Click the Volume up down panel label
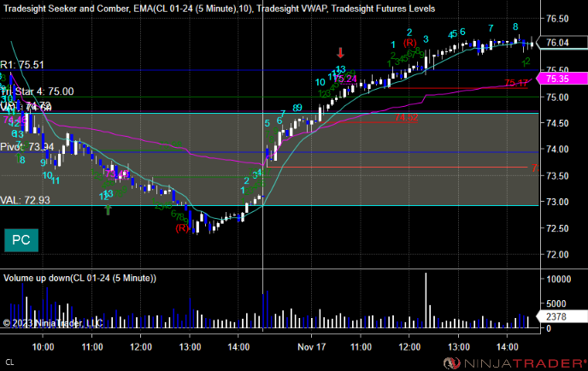 click(79, 279)
